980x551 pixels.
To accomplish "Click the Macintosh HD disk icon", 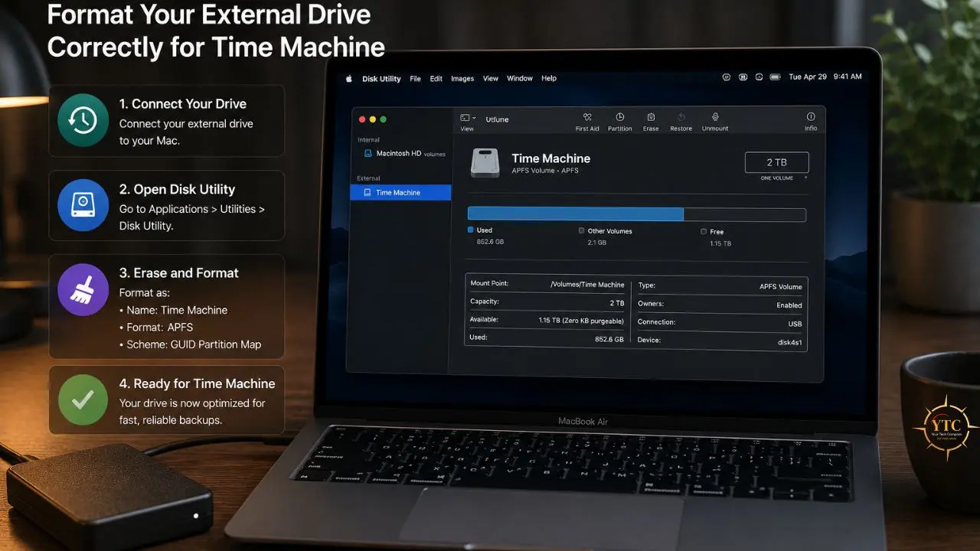I will pos(368,154).
